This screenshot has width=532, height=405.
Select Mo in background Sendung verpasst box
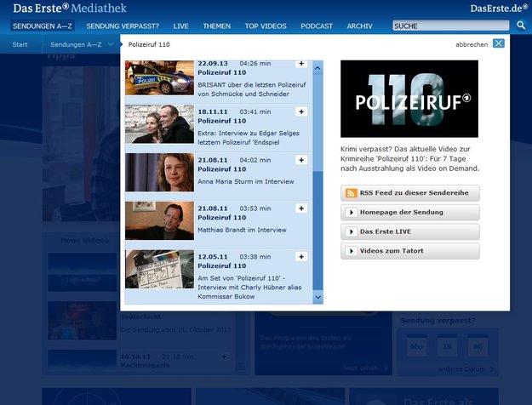click(x=417, y=345)
